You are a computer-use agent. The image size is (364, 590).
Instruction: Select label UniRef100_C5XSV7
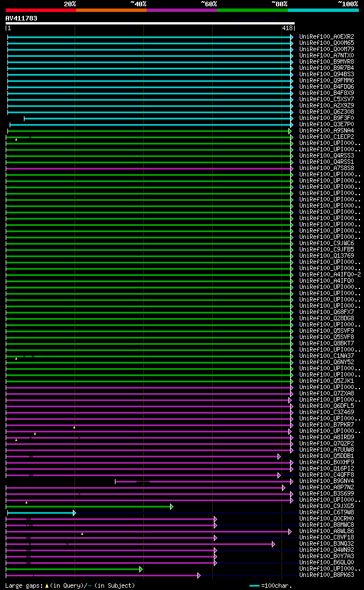click(326, 100)
